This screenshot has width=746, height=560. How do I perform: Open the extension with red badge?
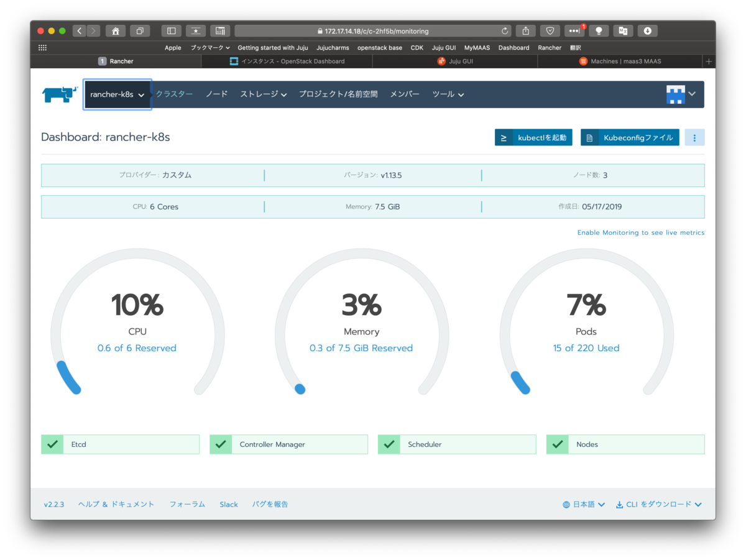point(574,30)
